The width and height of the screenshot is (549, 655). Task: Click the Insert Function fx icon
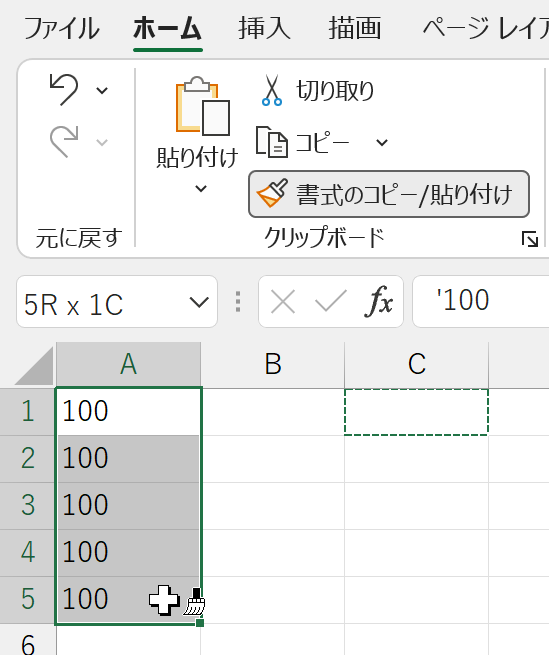[379, 302]
